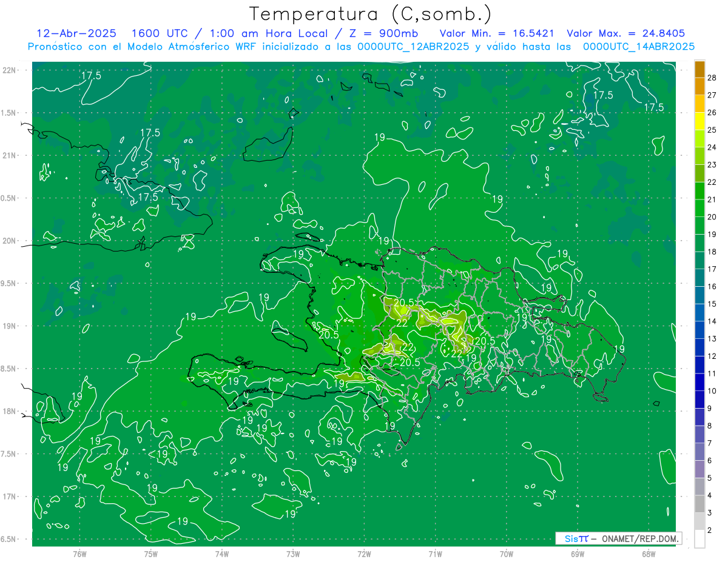728x562 pixels.
Task: Click the "9" label on the color scale
Action: tap(710, 409)
